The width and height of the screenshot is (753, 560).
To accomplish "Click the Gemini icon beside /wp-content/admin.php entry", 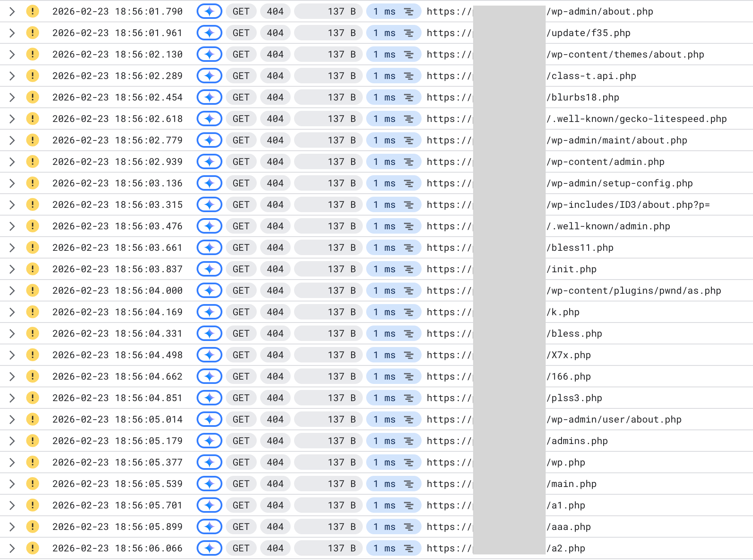I will coord(209,161).
